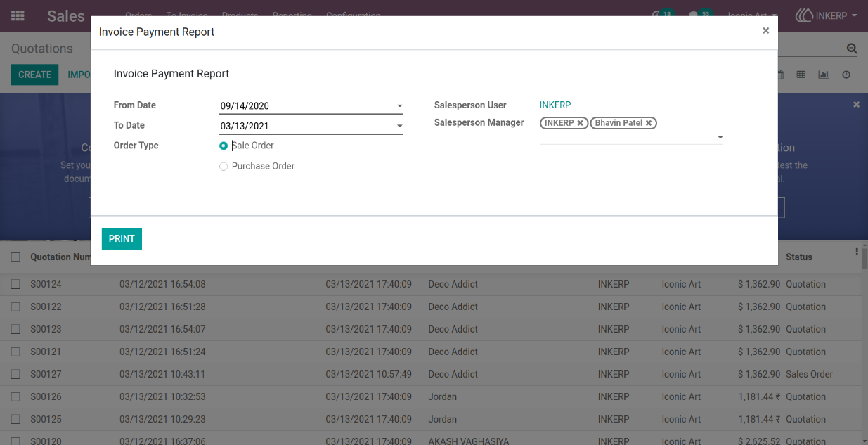Select the Sale Order radio option

[x=224, y=146]
